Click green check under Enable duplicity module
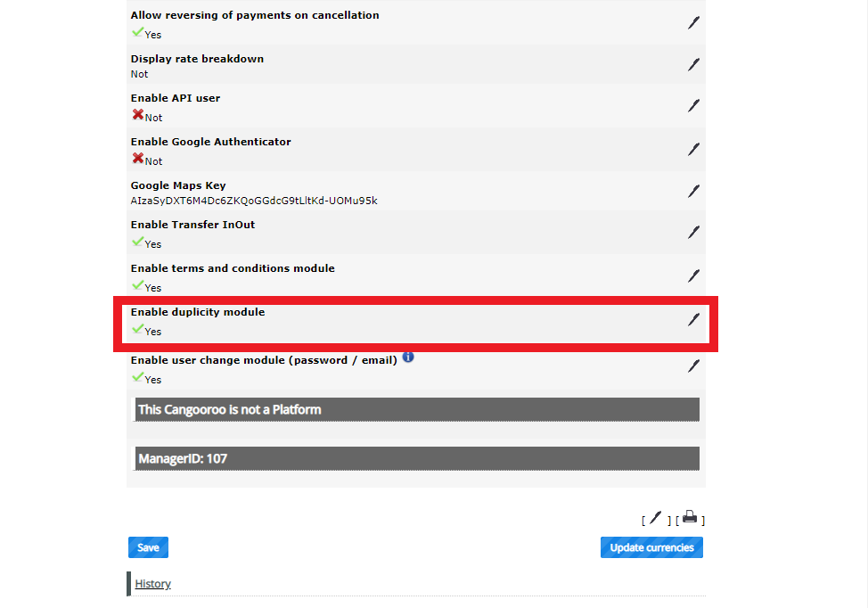The height and width of the screenshot is (608, 868). [138, 329]
